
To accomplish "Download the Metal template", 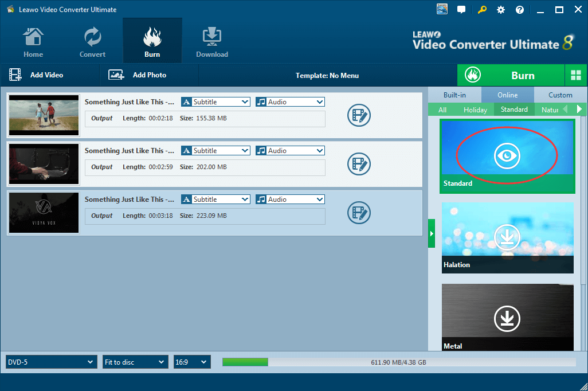I will click(x=507, y=319).
